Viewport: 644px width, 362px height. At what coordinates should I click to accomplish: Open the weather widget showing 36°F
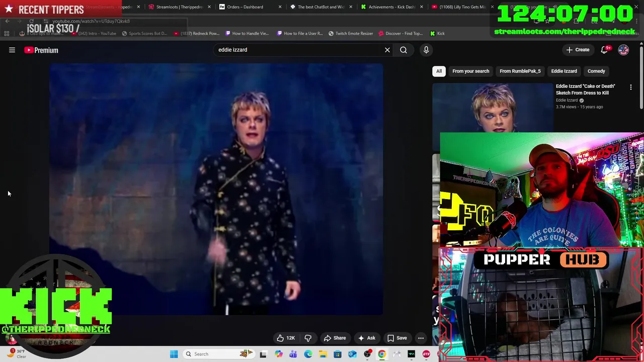tap(16, 353)
